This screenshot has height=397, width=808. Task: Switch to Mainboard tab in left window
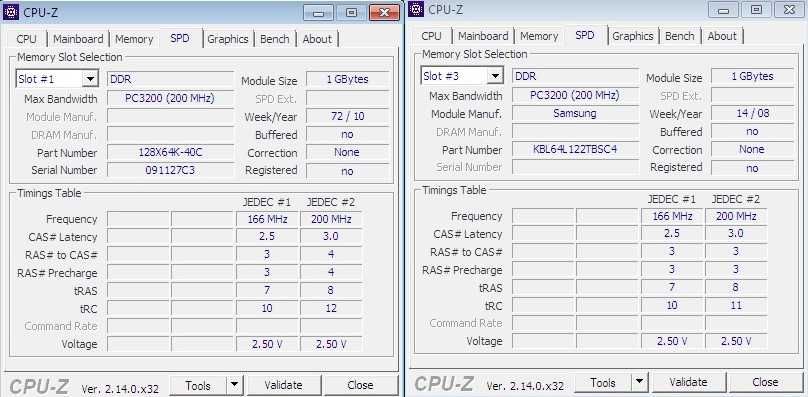tap(78, 39)
